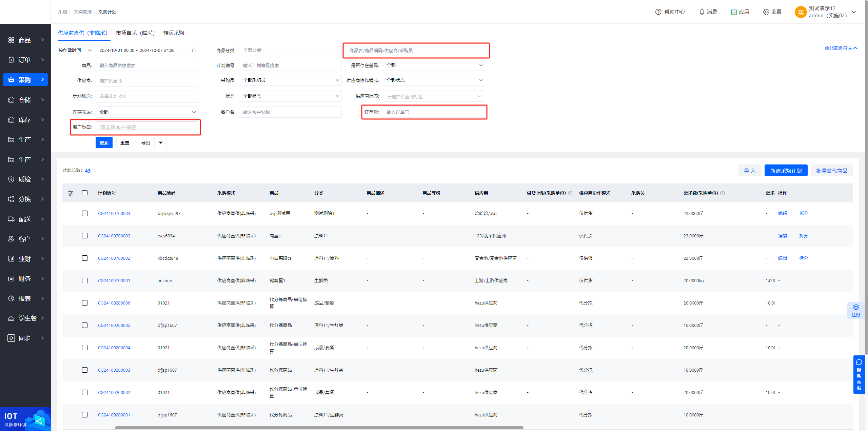The image size is (868, 431).
Task: Click the 采购 breadcrumb link
Action: click(x=62, y=12)
